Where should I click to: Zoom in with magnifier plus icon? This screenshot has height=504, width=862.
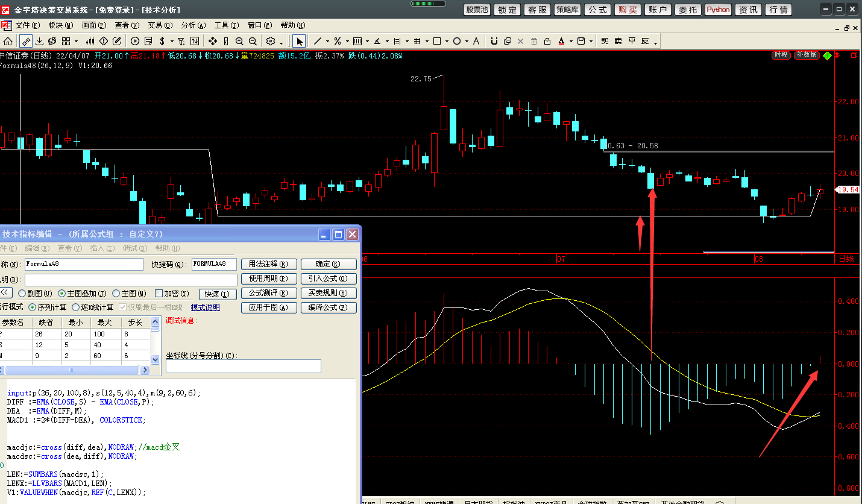[x=239, y=41]
